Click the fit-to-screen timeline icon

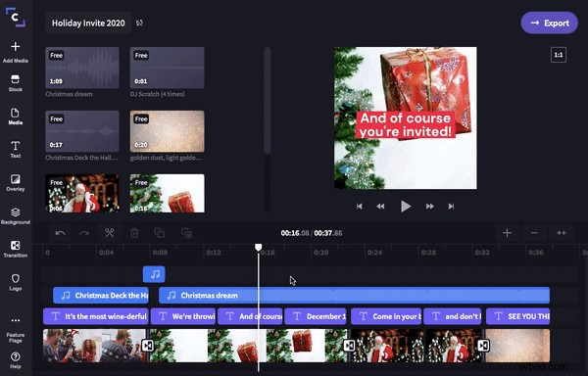click(x=562, y=233)
